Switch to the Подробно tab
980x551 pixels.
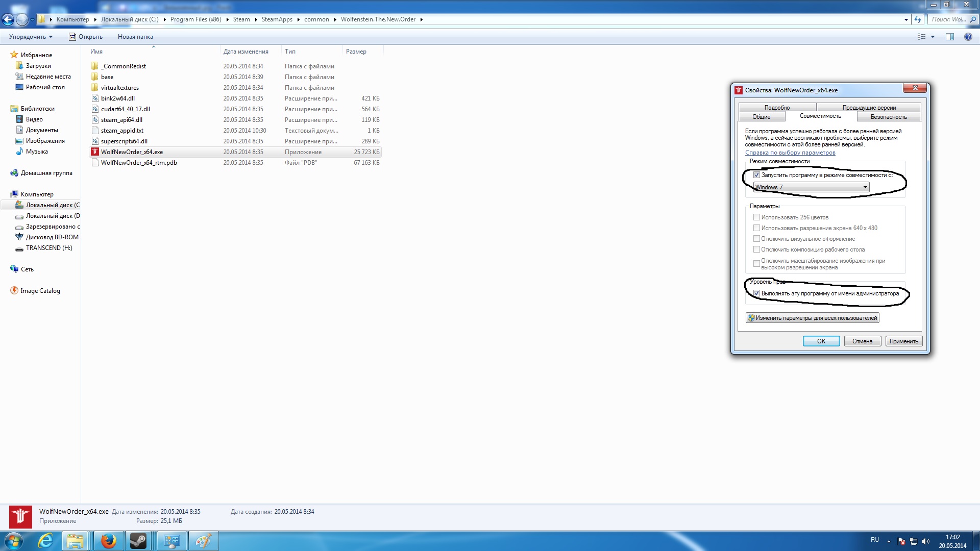777,108
